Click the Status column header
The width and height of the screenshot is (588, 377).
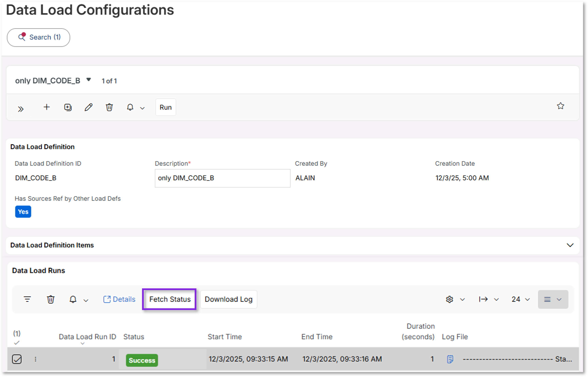click(x=134, y=337)
